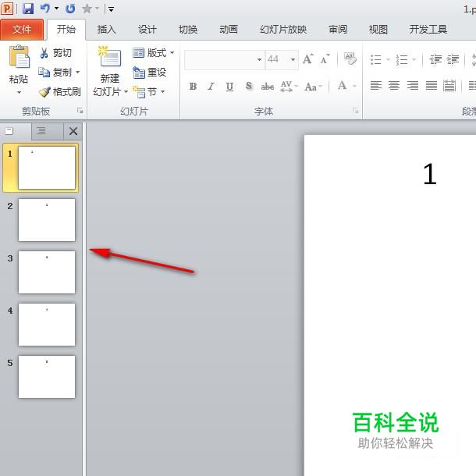476x476 pixels.
Task: Open the AV character spacing menu
Action: [x=289, y=87]
